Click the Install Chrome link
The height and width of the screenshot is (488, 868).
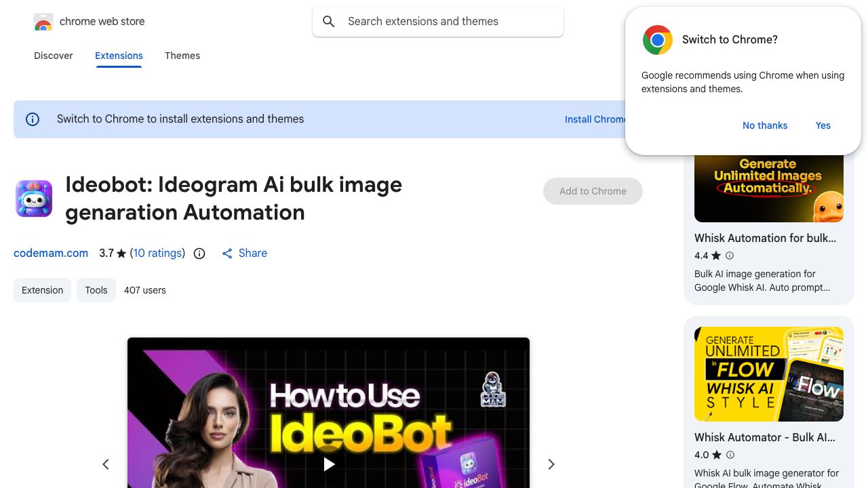point(595,119)
